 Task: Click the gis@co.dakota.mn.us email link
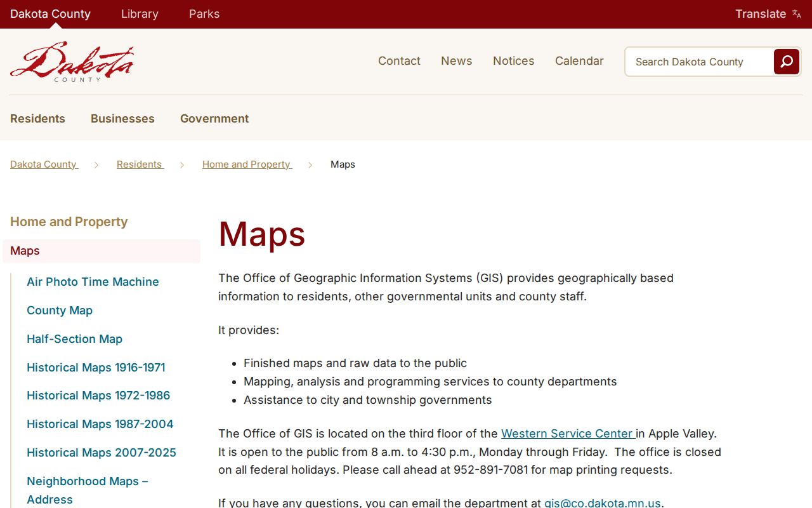tap(603, 503)
